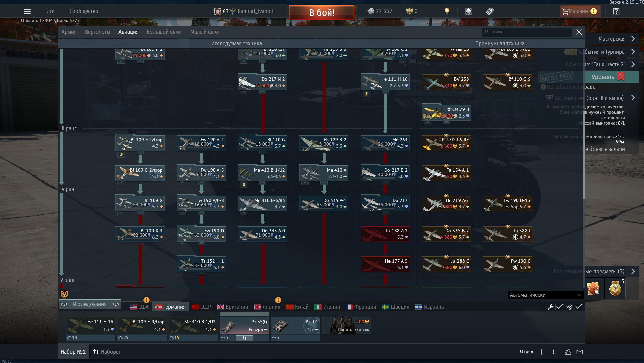The width and height of the screenshot is (644, 363).
Task: Open the Наборы presets button
Action: [x=106, y=352]
